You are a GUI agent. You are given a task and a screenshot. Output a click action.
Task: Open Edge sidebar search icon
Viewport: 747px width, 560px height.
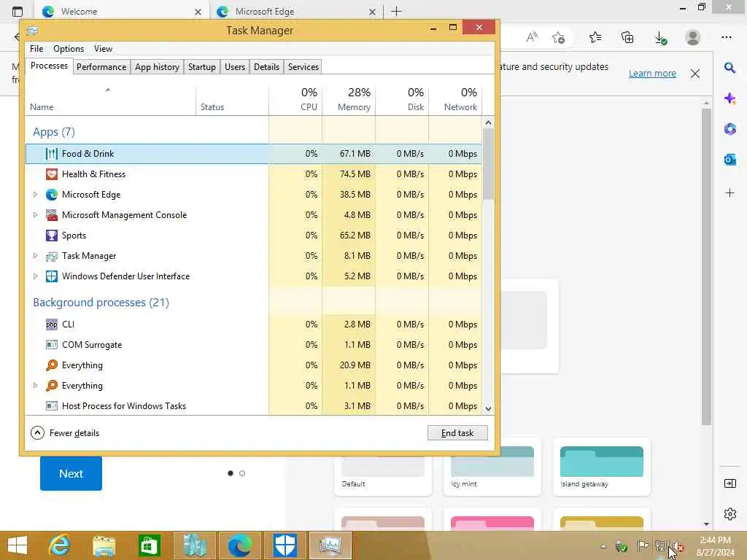point(729,68)
